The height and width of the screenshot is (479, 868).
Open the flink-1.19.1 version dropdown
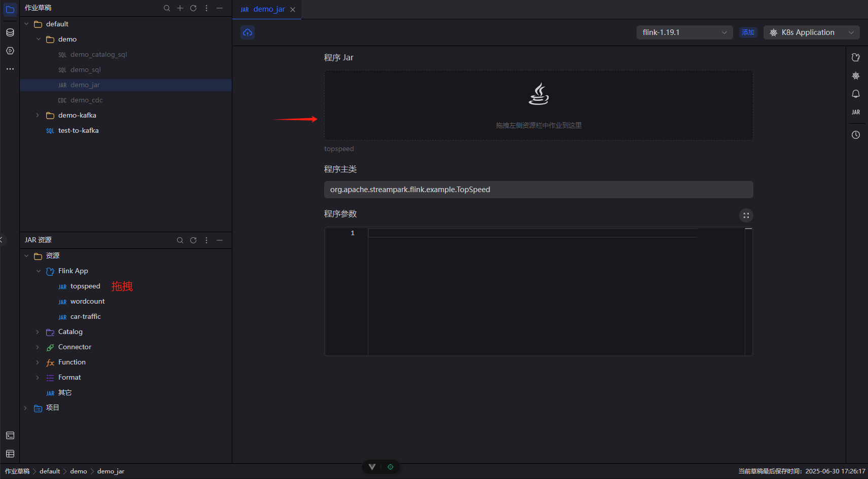[684, 32]
